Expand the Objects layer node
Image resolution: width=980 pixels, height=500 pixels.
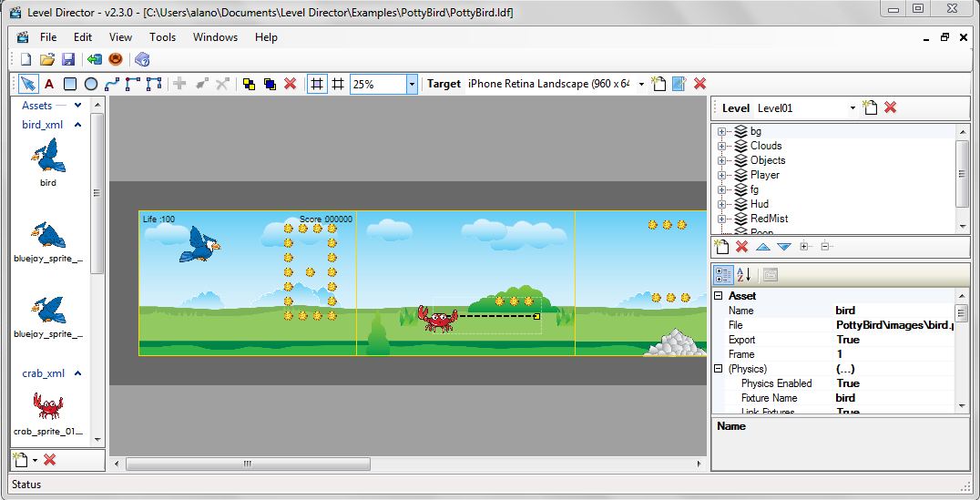coord(721,160)
